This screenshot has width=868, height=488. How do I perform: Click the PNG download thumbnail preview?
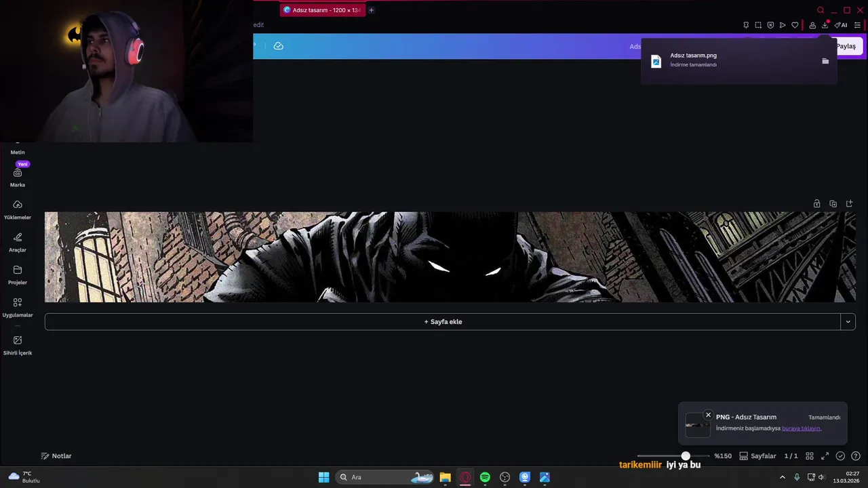[x=698, y=425]
